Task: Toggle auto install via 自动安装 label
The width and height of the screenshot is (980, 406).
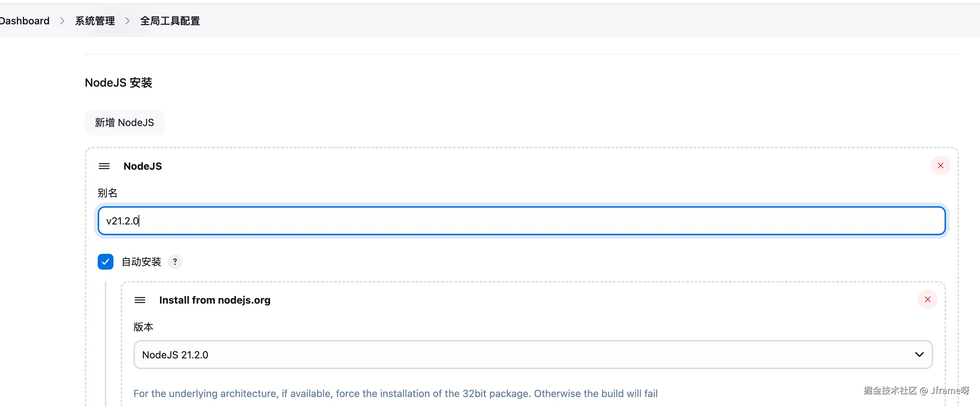Action: pos(141,262)
